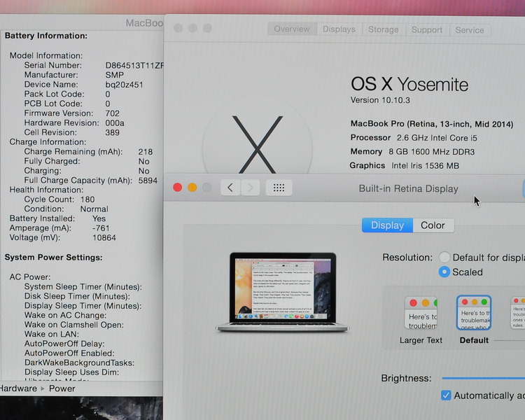
Task: Close the Built-in Retina Display window
Action: 178,188
